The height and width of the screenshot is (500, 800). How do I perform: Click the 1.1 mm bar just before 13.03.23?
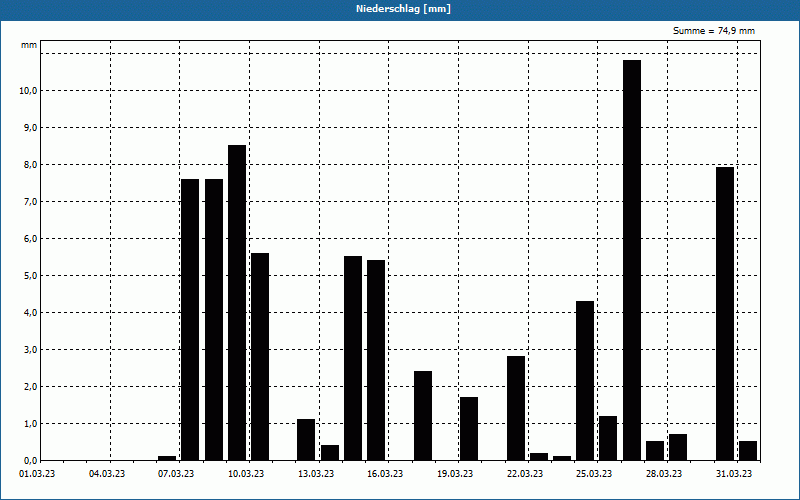click(x=306, y=440)
